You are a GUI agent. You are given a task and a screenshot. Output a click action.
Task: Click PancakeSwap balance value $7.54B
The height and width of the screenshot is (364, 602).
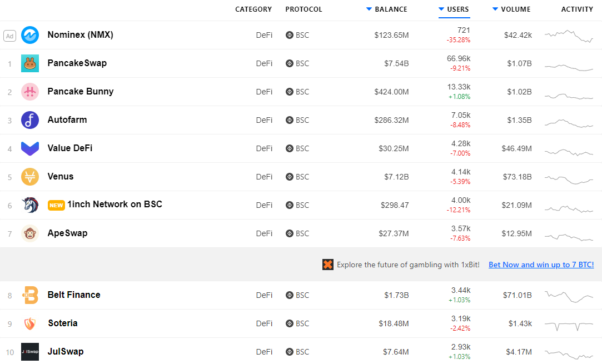click(x=396, y=63)
